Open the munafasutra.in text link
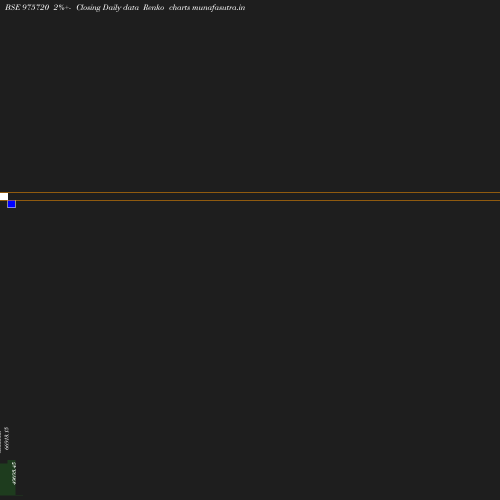The height and width of the screenshot is (500, 500). pyautogui.click(x=218, y=7)
